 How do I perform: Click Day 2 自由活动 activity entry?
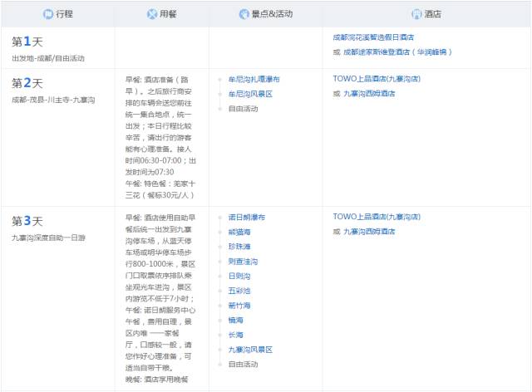(x=243, y=109)
